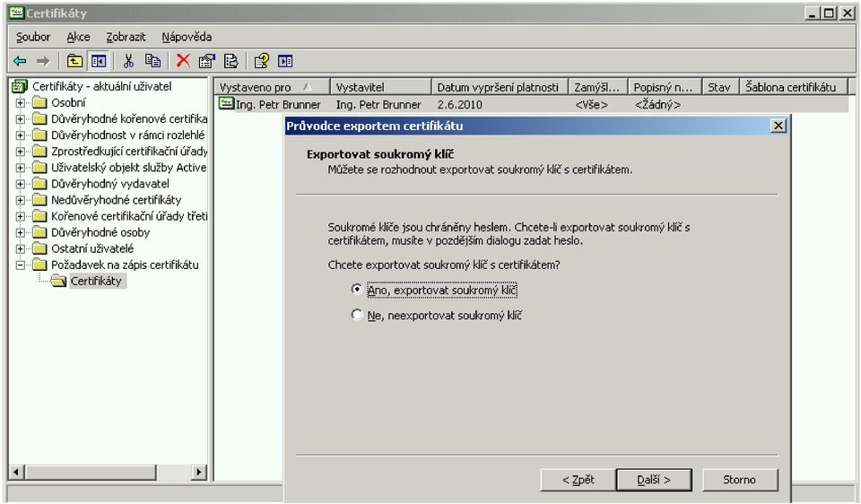Click the Forward arrow toolbar icon
This screenshot has width=861, height=504.
(43, 61)
